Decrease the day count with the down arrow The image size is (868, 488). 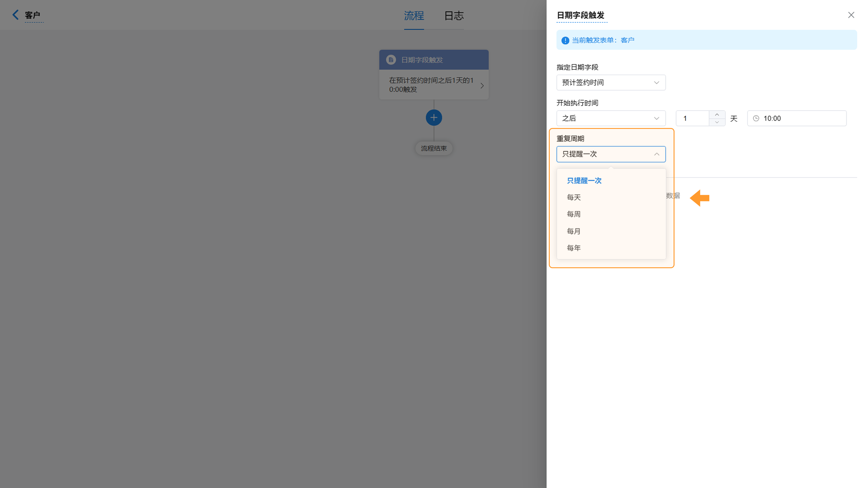click(x=717, y=122)
